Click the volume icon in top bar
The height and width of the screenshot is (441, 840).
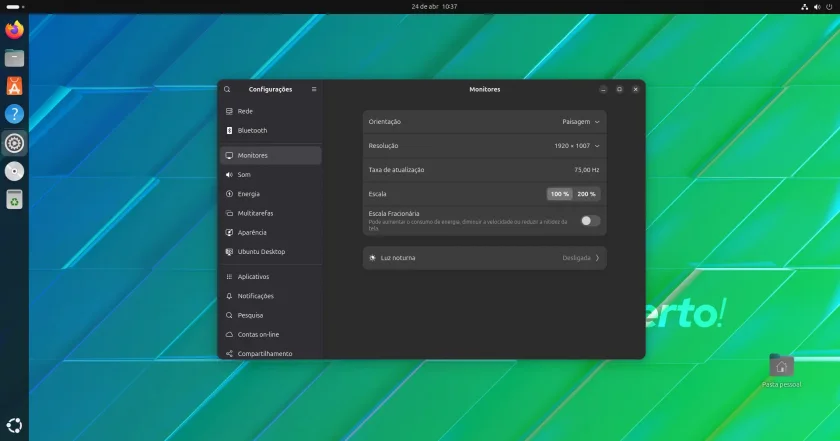(x=817, y=7)
